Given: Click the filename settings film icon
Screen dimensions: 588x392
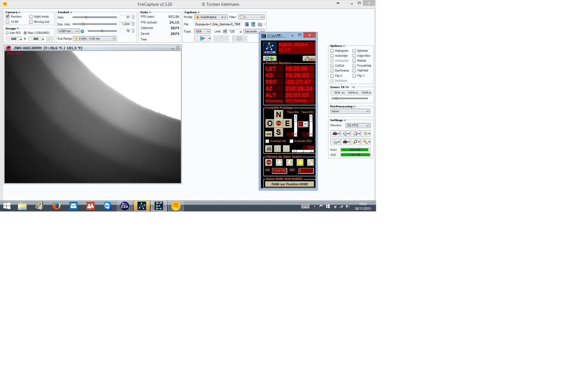Looking at the screenshot, I should (x=247, y=24).
